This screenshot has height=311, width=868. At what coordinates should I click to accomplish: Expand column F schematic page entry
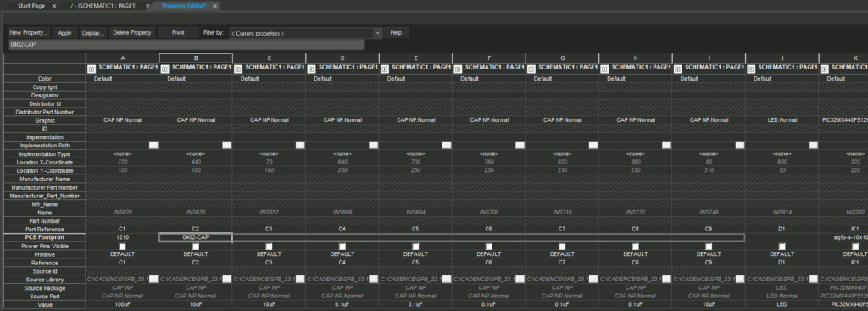tap(458, 69)
